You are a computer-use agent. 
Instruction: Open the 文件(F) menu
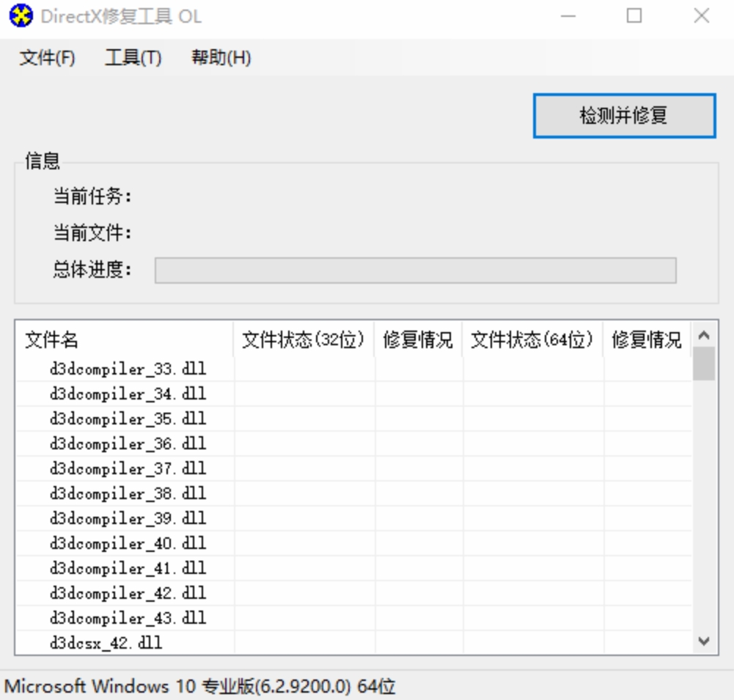[47, 58]
